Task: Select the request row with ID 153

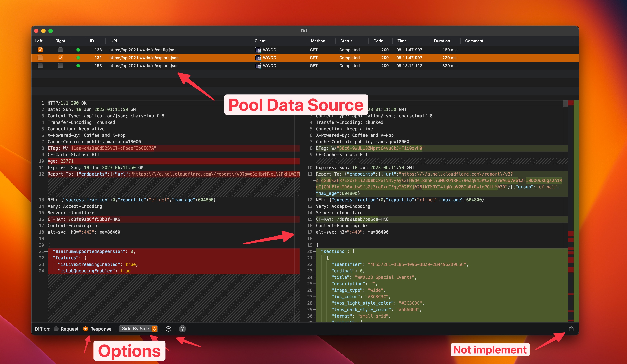Action: (x=199, y=66)
